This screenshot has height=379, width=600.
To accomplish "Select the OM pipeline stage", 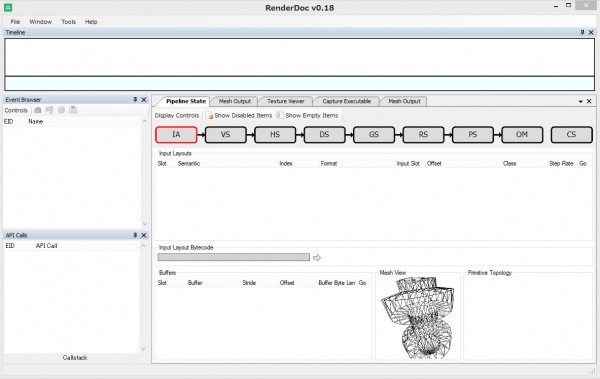I will point(522,135).
